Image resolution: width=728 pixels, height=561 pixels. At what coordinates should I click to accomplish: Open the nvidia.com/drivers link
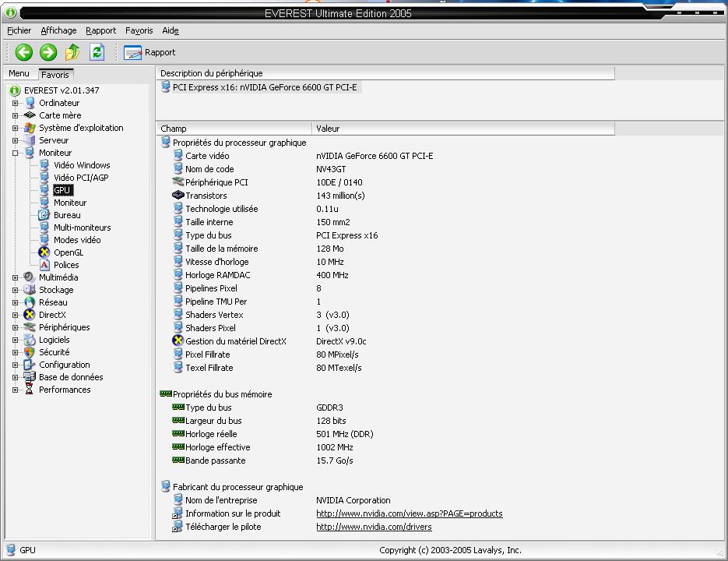click(x=374, y=527)
